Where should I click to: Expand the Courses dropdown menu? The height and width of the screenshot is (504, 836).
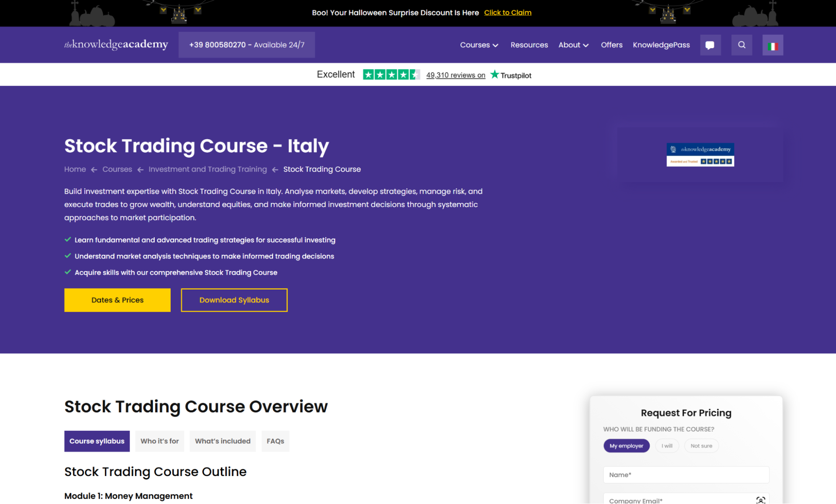point(479,45)
